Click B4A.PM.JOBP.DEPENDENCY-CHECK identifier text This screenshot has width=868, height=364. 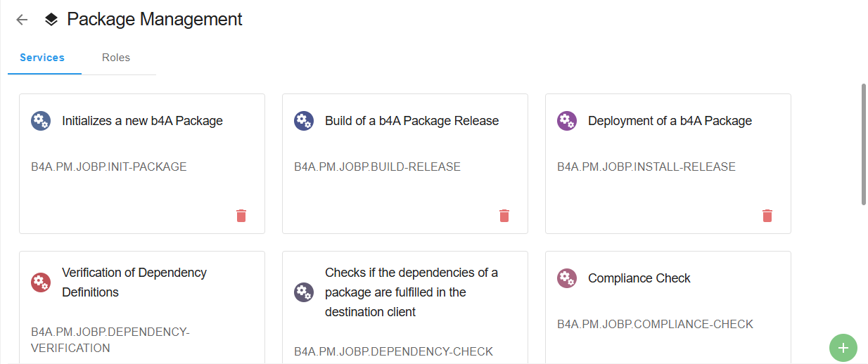[x=393, y=351]
